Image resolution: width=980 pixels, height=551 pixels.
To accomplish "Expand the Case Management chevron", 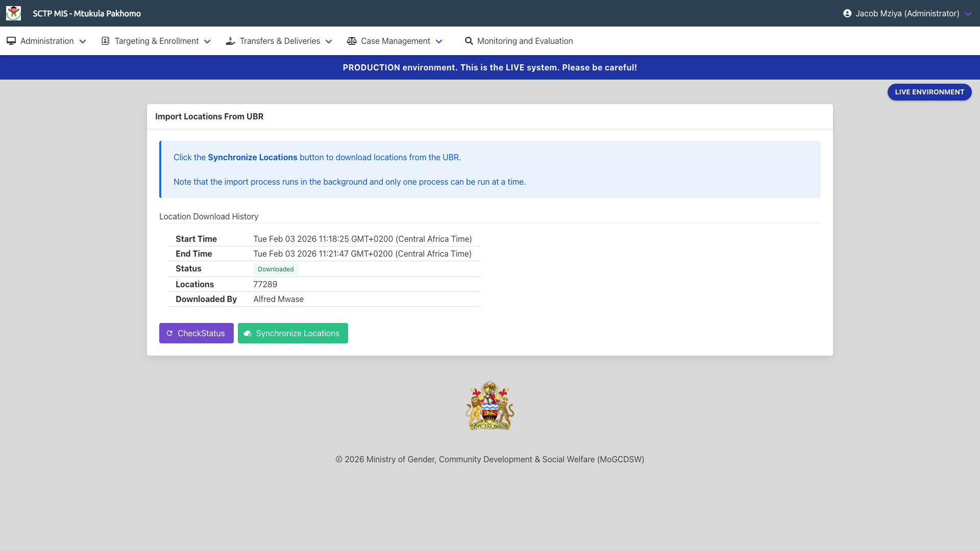I will tap(439, 41).
